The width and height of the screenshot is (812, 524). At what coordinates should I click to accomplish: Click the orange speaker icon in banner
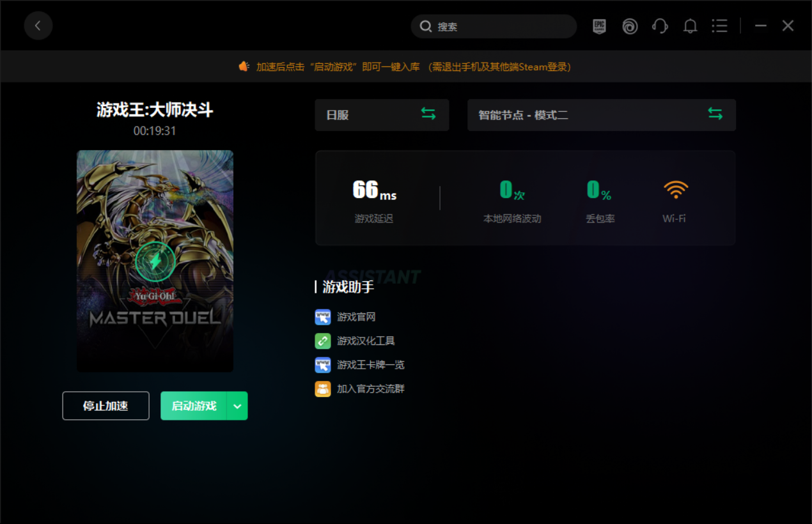[244, 66]
